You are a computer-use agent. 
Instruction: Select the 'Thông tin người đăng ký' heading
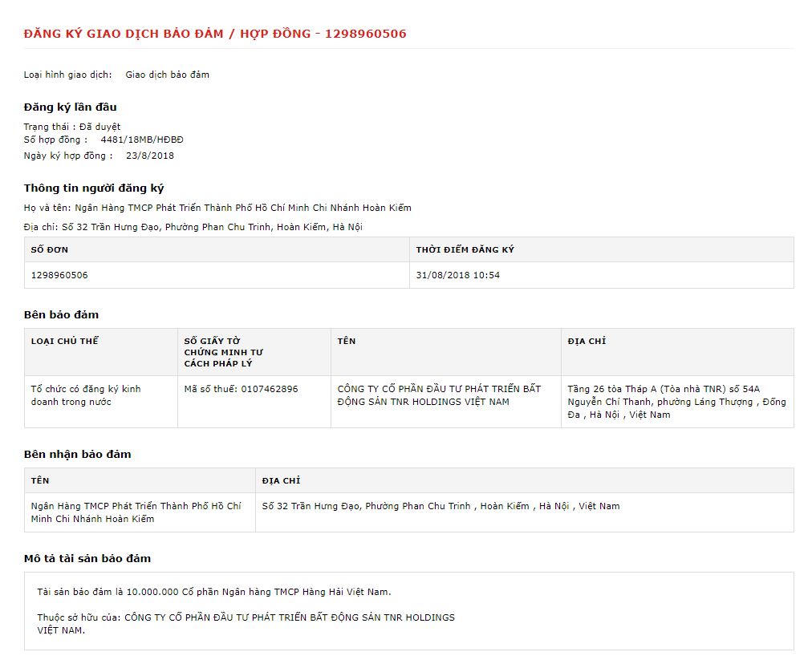pos(93,188)
